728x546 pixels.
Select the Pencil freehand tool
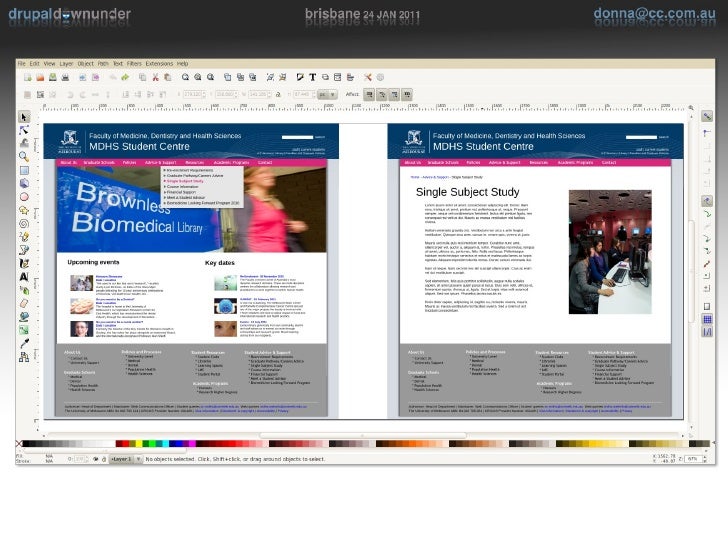coord(24,237)
